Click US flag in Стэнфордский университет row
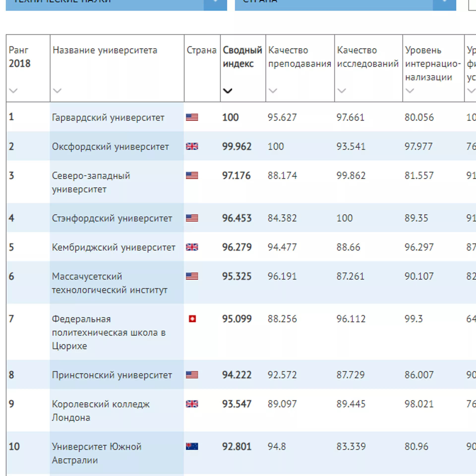Image resolution: width=476 pixels, height=476 pixels. coord(192,218)
